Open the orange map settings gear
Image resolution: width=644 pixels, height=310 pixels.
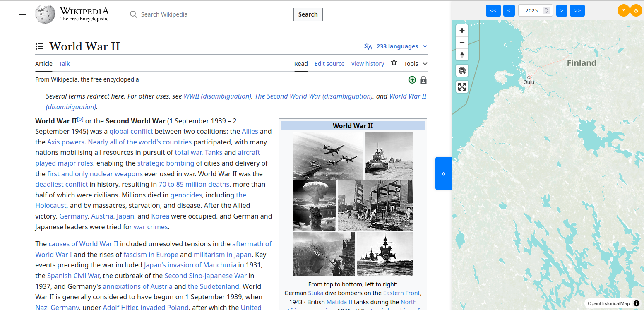point(636,10)
